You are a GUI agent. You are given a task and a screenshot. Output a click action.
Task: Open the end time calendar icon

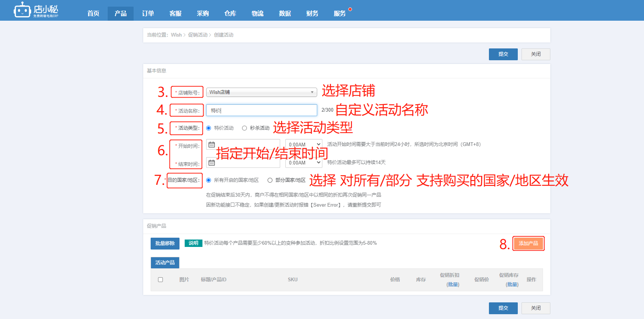212,163
